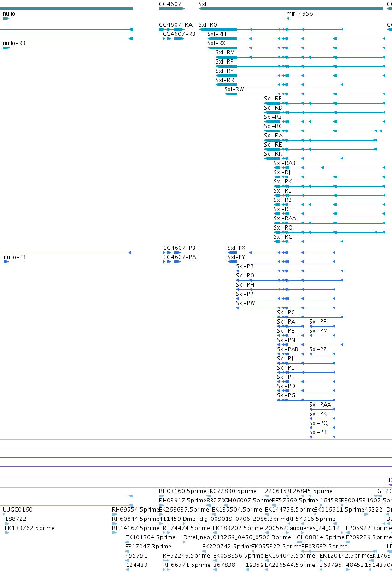392x572 pixels.
Task: Select transcript Sxl-RN
Action: 273,154
